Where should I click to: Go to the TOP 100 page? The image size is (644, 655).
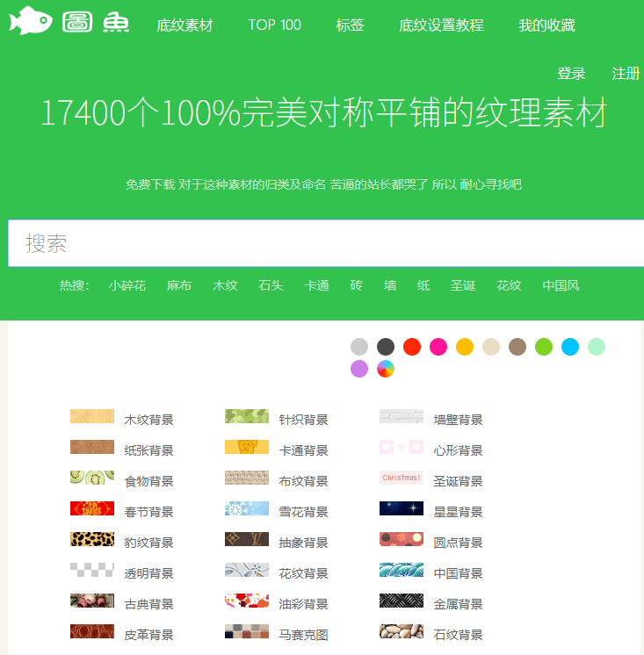pyautogui.click(x=274, y=25)
